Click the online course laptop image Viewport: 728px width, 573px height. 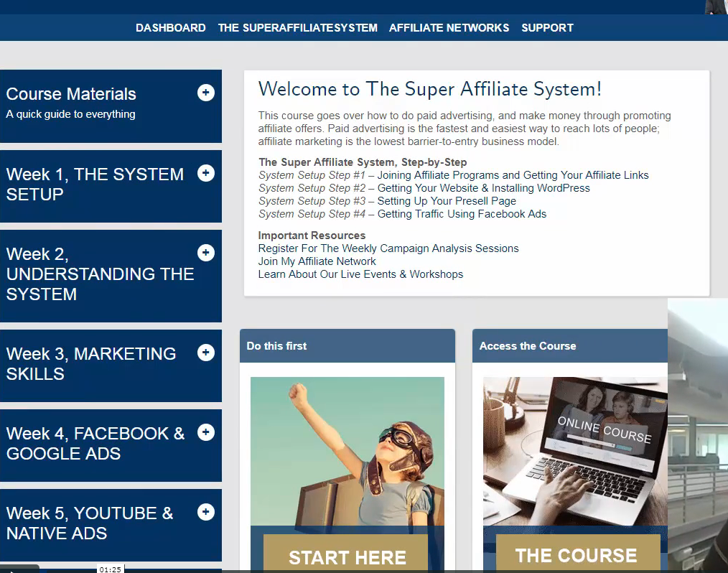(575, 451)
